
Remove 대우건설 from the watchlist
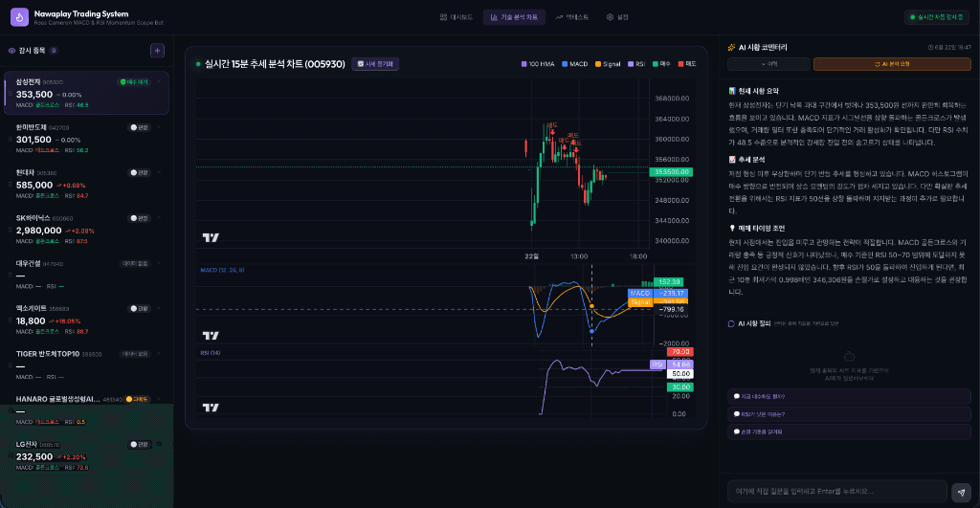[x=159, y=263]
